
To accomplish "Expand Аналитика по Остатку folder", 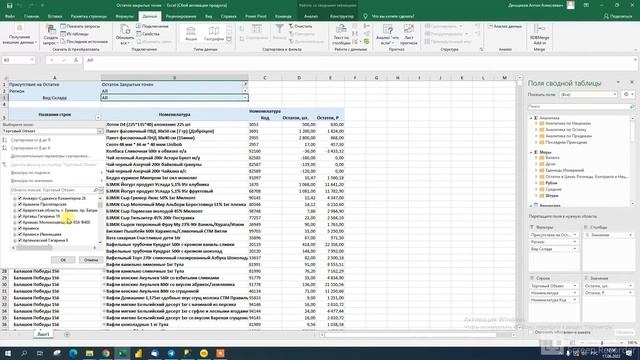I will pyautogui.click(x=536, y=129).
